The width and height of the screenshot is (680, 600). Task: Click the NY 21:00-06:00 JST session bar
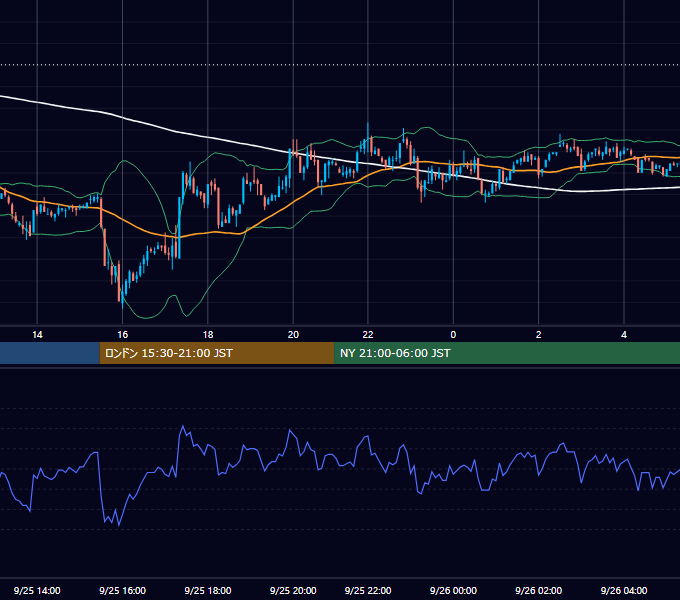[507, 353]
